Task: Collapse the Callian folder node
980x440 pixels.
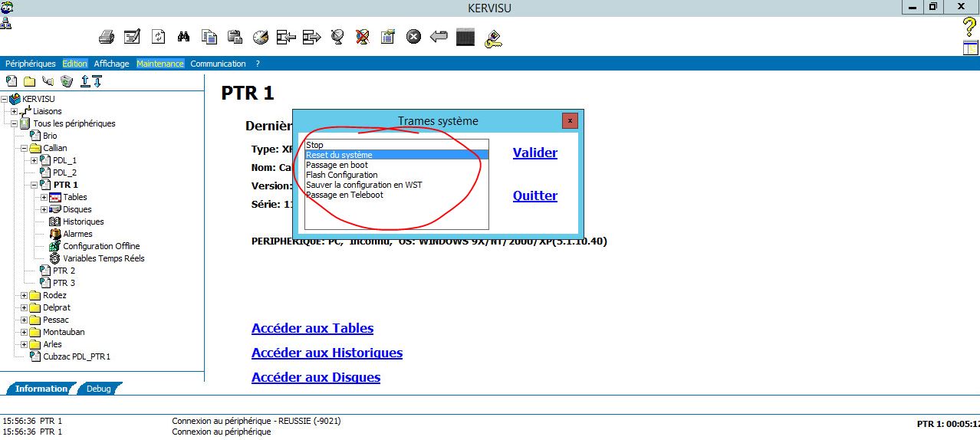Action: click(24, 148)
